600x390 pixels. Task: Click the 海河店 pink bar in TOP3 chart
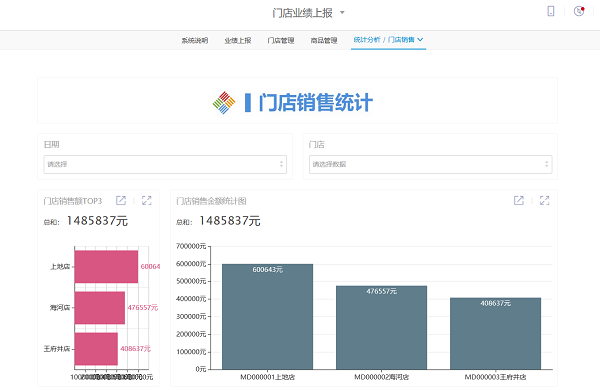(100, 308)
